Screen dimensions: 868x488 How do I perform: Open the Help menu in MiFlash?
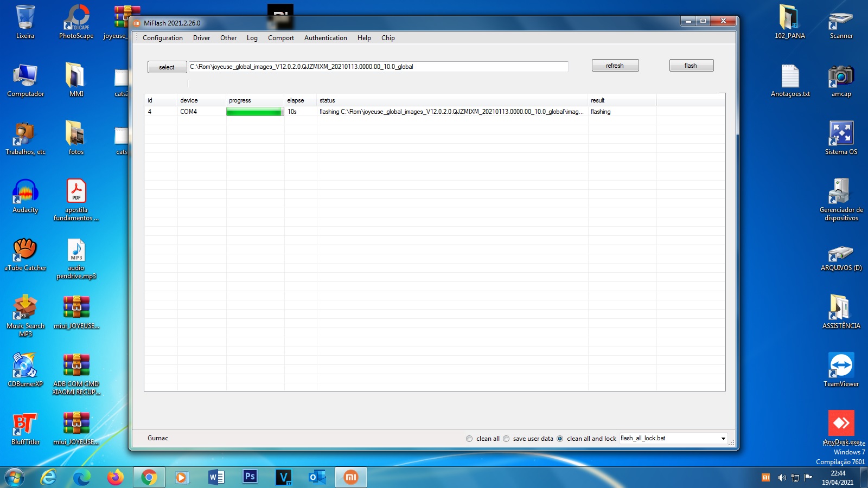364,38
